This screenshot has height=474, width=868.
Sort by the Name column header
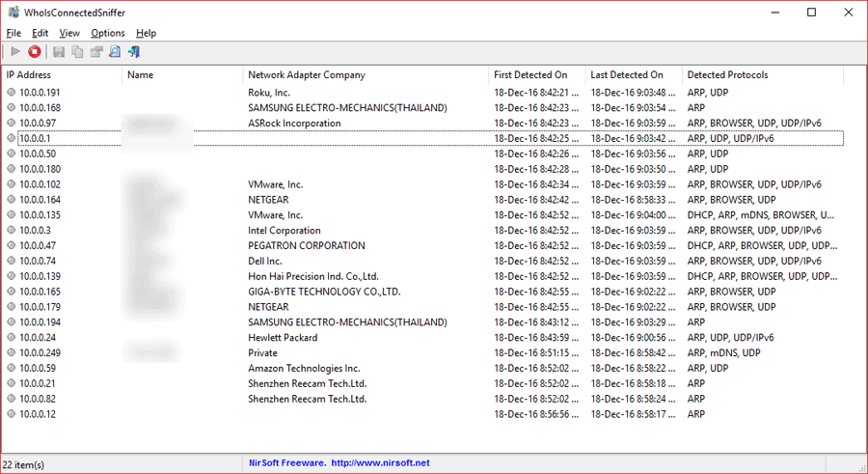pyautogui.click(x=182, y=75)
